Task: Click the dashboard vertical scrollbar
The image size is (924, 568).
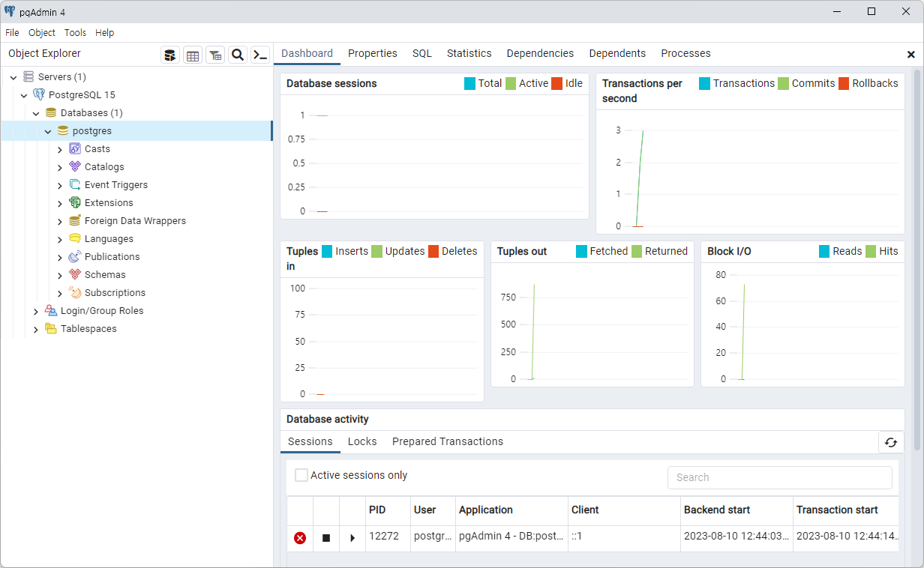Action: pos(916,259)
